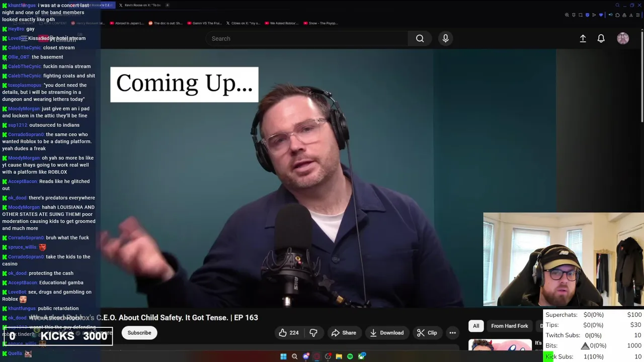Open browser profile account icon
The height and width of the screenshot is (362, 644).
coord(624,15)
